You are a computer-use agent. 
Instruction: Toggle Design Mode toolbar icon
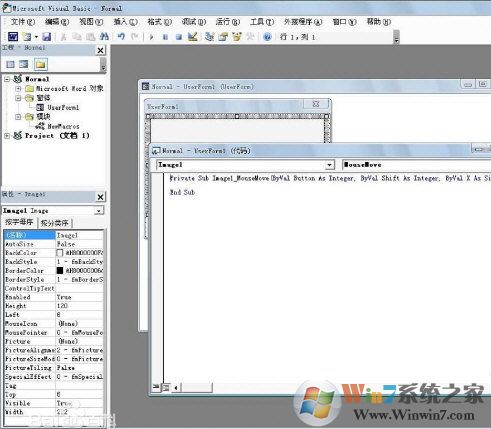[193, 36]
